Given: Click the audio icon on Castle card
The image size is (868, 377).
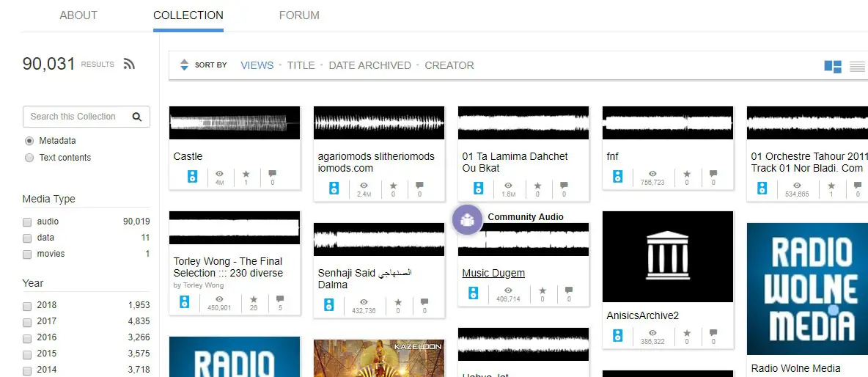Looking at the screenshot, I should [x=192, y=177].
